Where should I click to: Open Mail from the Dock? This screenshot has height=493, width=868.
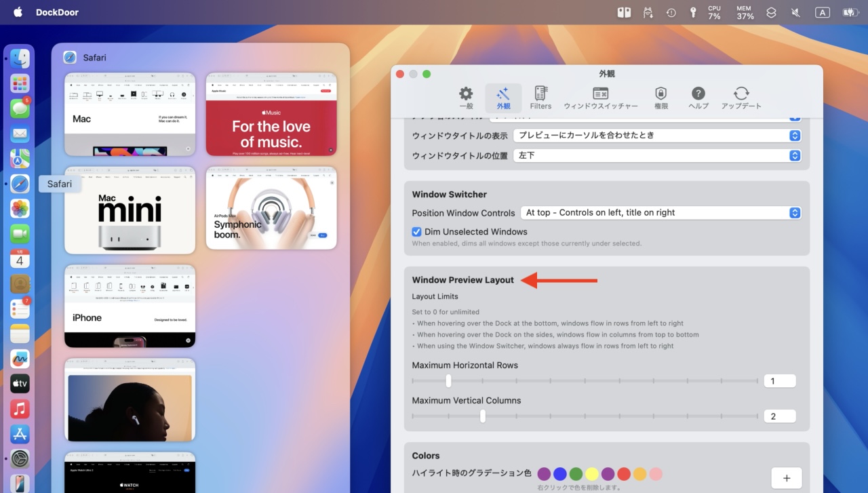[20, 134]
